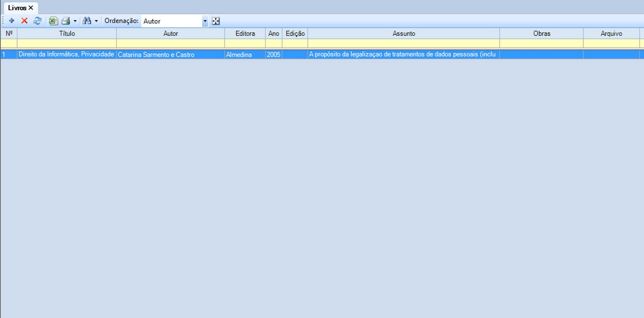This screenshot has width=644, height=318.
Task: Select row number 1 cell
Action: point(8,55)
